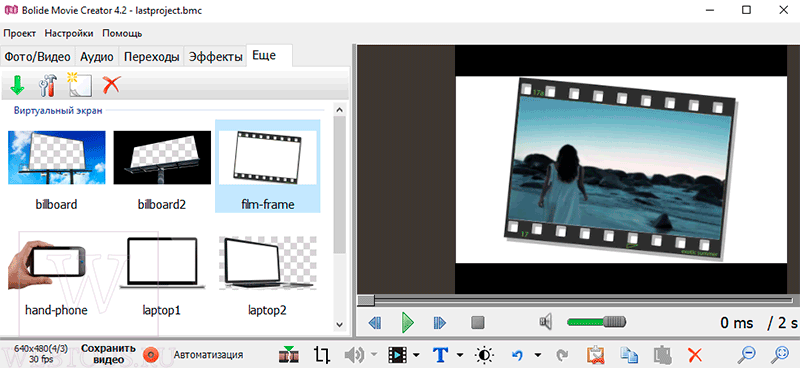Screen dimensions: 800x368
Task: Zoom out the timeline with minus magnifier
Action: point(747,354)
